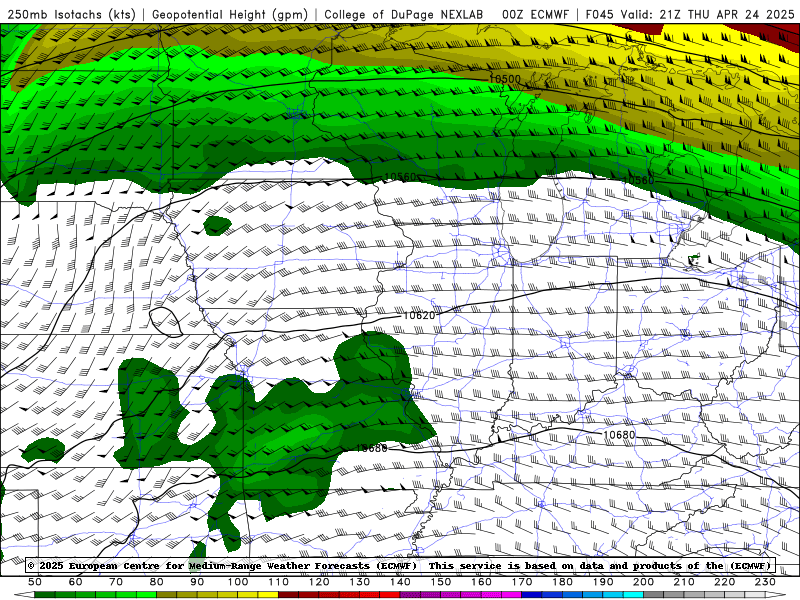The height and width of the screenshot is (600, 800).
Task: Click the 'Valid: 21Z THU APR 24 2025' text
Action: [x=707, y=14]
